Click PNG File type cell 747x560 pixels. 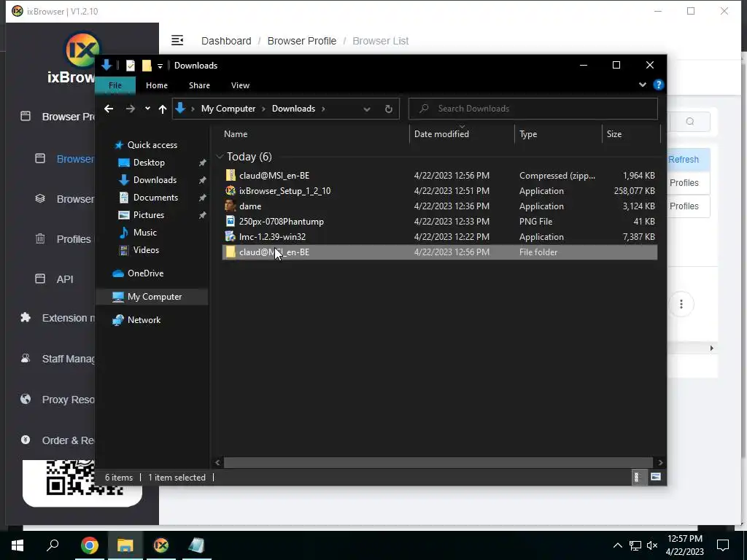pos(535,222)
